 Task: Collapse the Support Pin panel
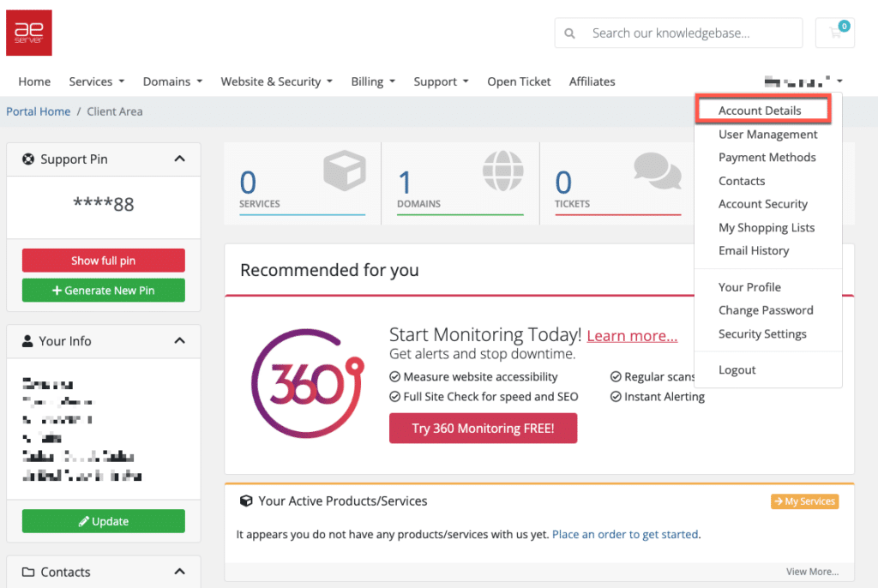pos(179,159)
